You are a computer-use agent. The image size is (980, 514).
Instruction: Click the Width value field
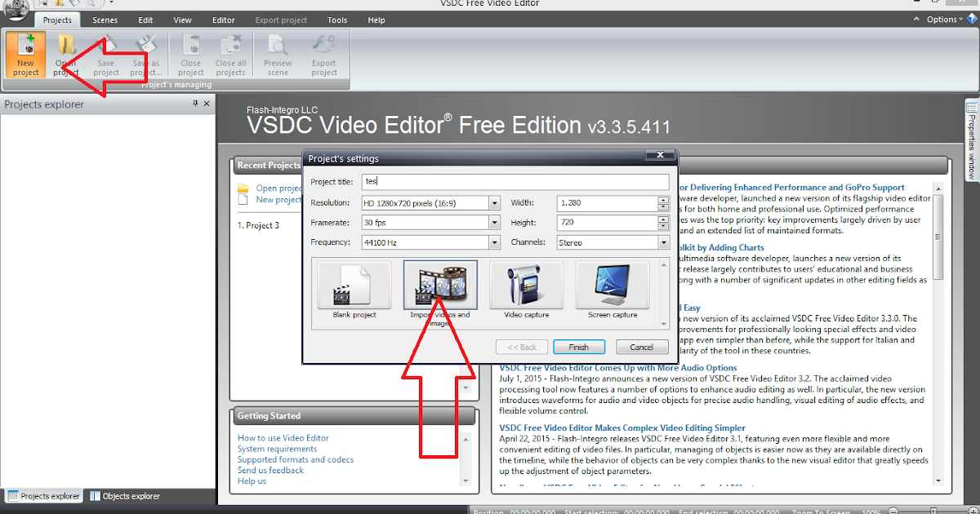(607, 203)
